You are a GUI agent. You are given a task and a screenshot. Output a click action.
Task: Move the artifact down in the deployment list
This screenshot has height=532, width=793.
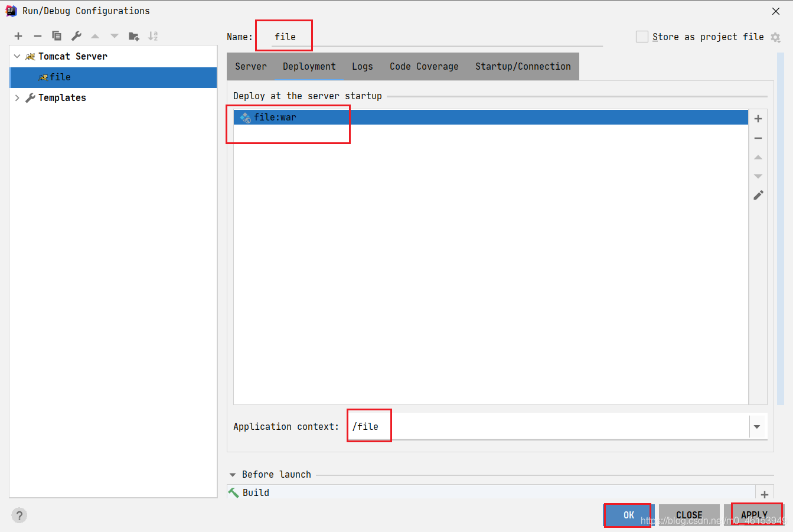coord(758,177)
